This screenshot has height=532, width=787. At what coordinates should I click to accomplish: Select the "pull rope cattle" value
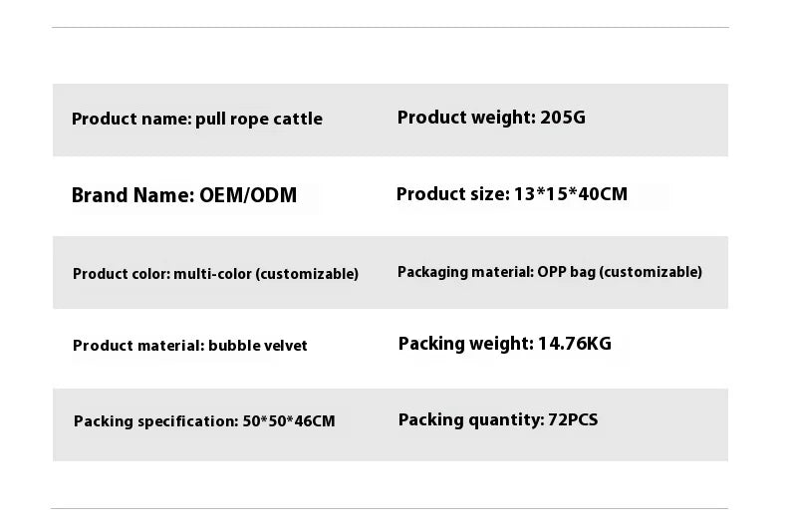[259, 119]
